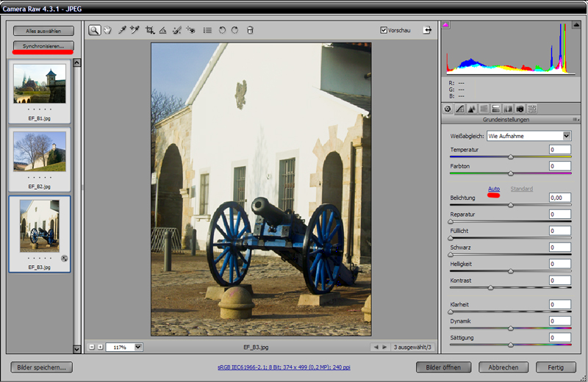Pick the White Balance eyedropper tool
The width and height of the screenshot is (588, 382).
122,30
